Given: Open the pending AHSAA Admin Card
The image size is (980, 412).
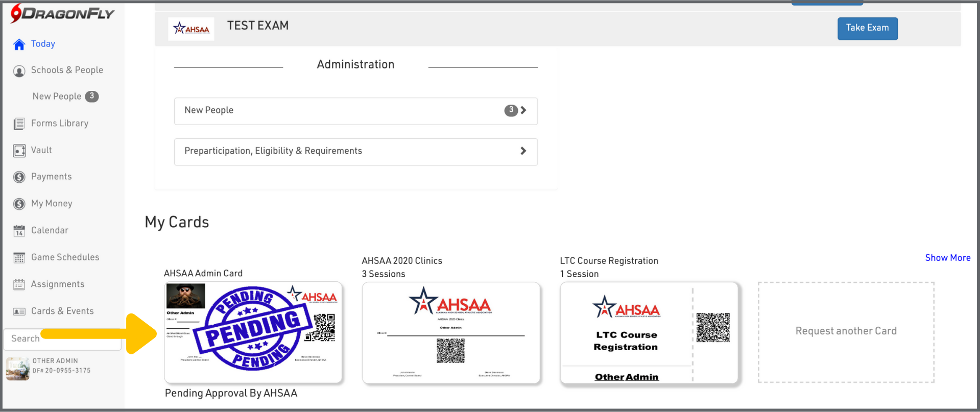Looking at the screenshot, I should click(x=253, y=332).
